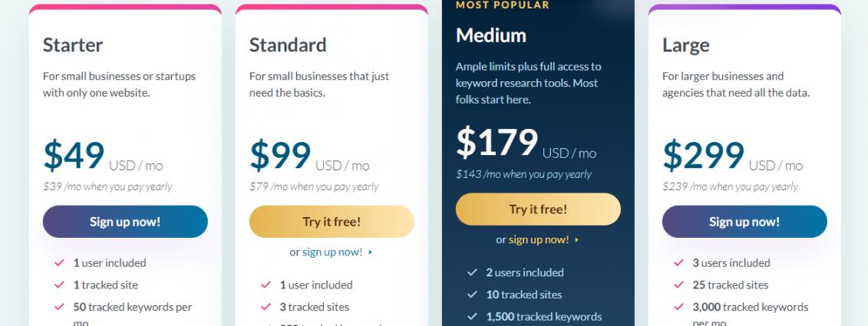Click checkmark beside 3 tracked sites
The width and height of the screenshot is (868, 326).
click(266, 307)
